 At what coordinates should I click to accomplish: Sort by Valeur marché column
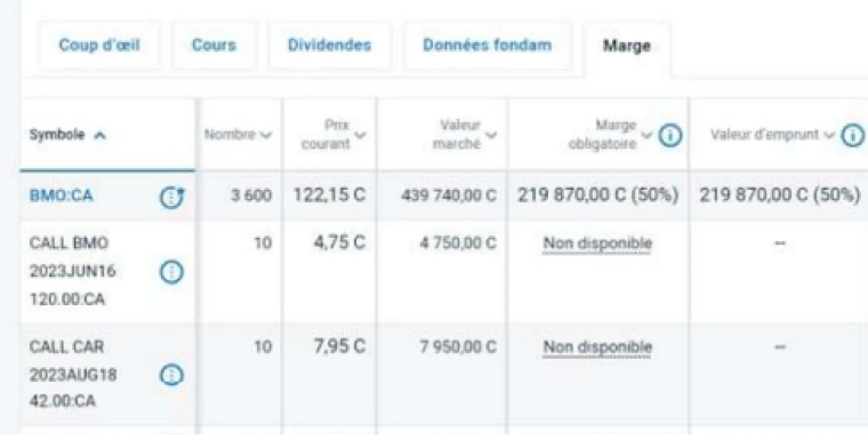pyautogui.click(x=491, y=135)
